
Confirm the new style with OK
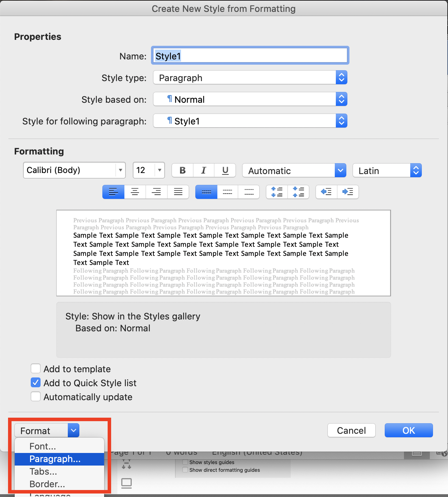tap(409, 431)
